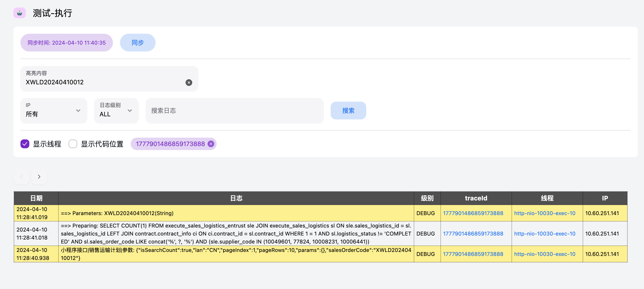Screen dimensions: 644x289
Task: Click traceId link in the 小程序接口 log row
Action: tap(473, 254)
